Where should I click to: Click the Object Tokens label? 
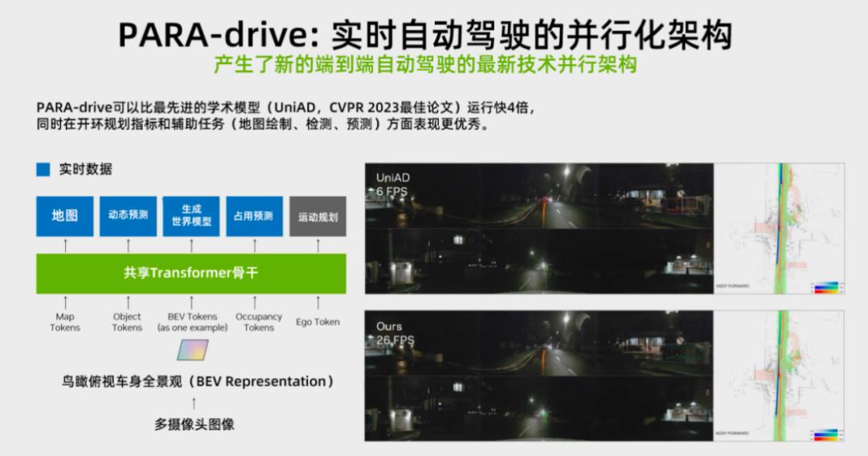click(127, 322)
